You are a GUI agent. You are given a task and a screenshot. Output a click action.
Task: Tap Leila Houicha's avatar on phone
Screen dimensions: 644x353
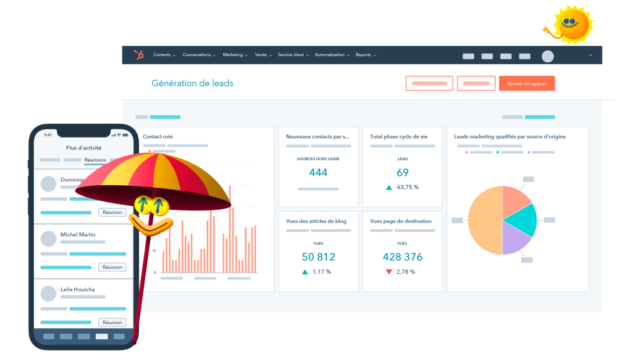tap(48, 293)
